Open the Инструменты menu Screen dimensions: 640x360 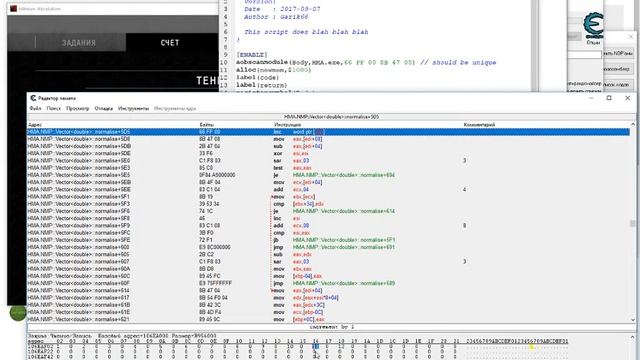(x=133, y=109)
